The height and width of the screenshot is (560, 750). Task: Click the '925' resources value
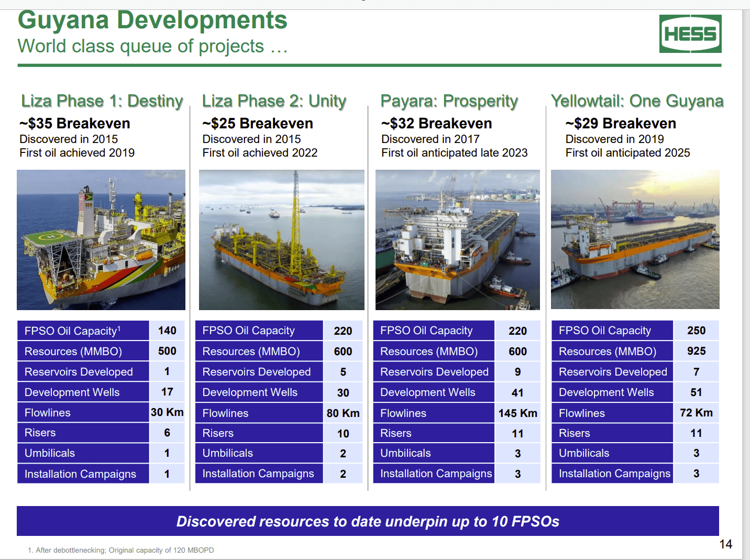pos(697,351)
